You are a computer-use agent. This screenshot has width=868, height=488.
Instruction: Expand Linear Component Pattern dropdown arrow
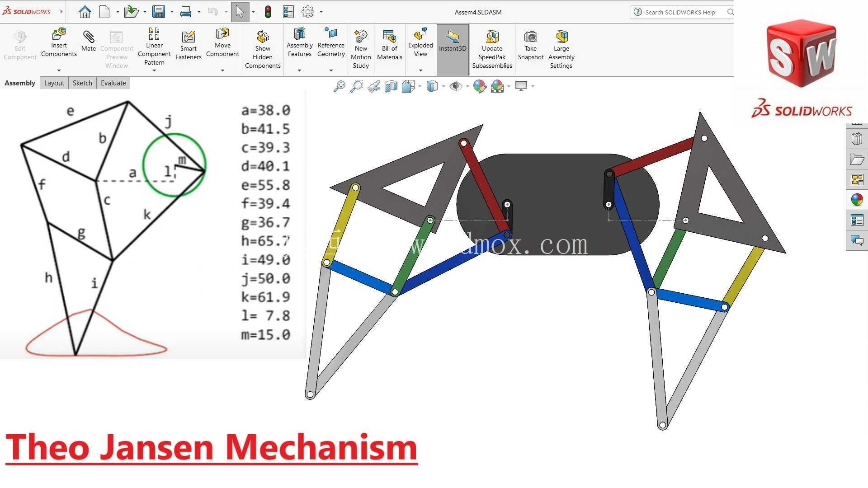154,70
